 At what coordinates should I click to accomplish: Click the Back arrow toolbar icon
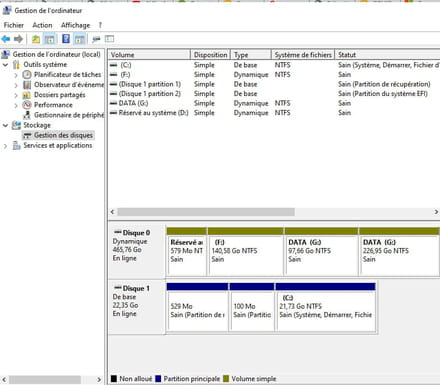click(6, 39)
